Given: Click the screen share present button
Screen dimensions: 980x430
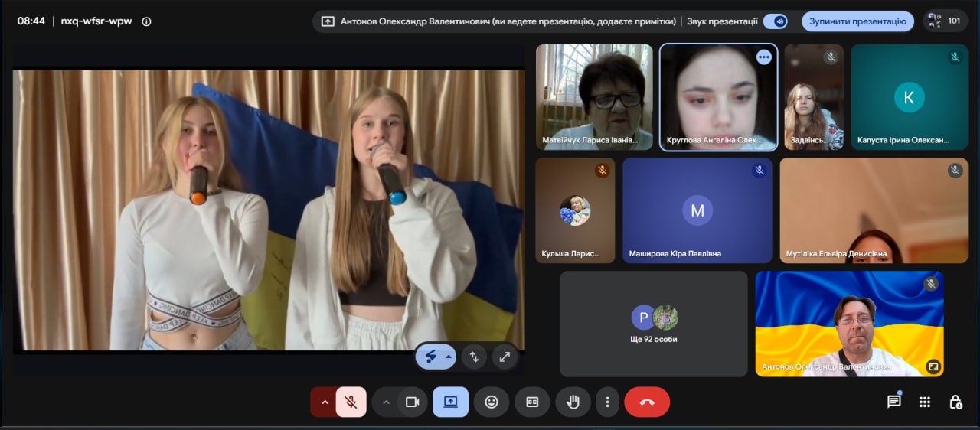Looking at the screenshot, I should point(450,402).
